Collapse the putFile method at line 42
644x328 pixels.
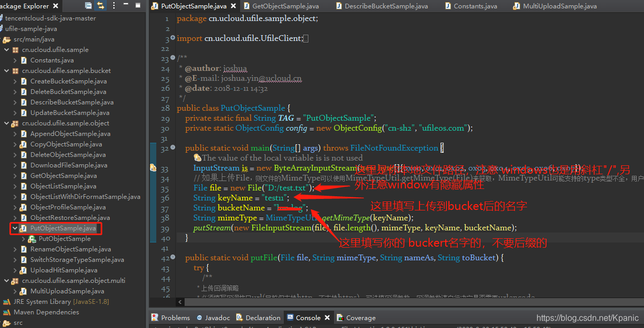(x=173, y=258)
